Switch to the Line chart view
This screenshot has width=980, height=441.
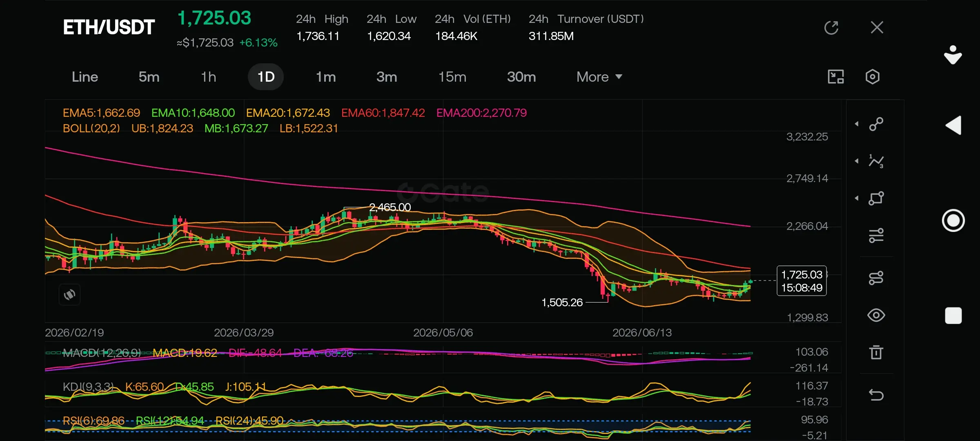pyautogui.click(x=85, y=77)
